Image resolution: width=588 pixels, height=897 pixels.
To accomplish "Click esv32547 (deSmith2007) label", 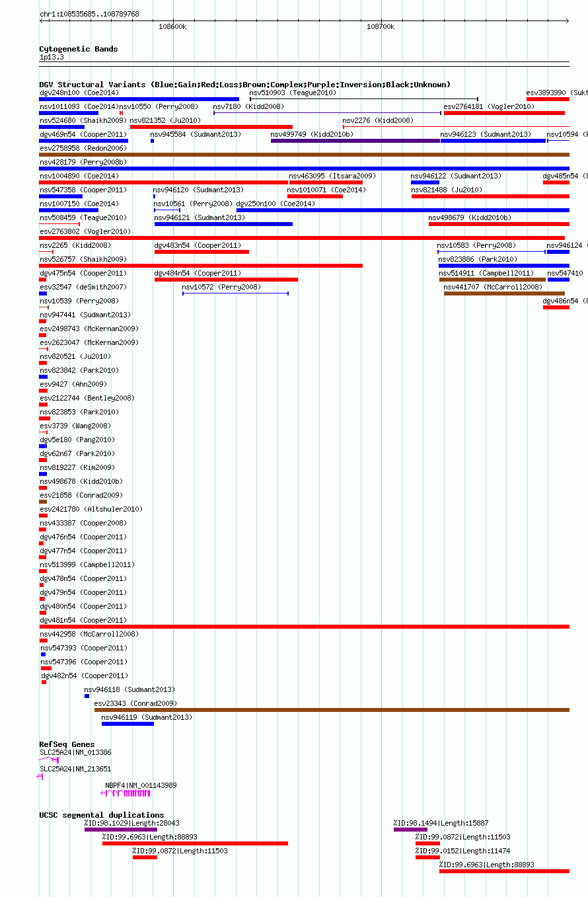I will click(83, 288).
